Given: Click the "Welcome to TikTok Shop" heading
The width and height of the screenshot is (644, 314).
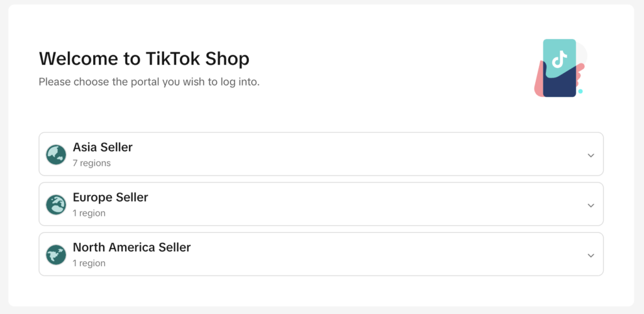Looking at the screenshot, I should [x=144, y=59].
